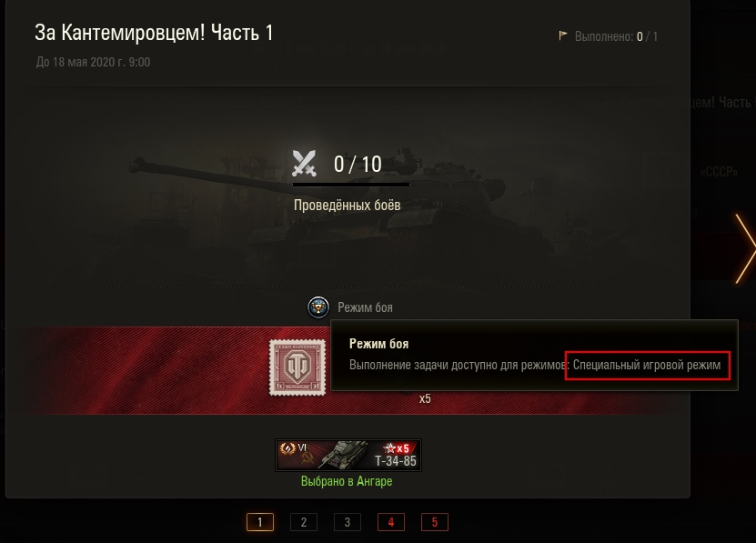The image size is (756, 543).
Task: Click the 'Выполнено: 0 / 1' counter
Action: click(616, 36)
